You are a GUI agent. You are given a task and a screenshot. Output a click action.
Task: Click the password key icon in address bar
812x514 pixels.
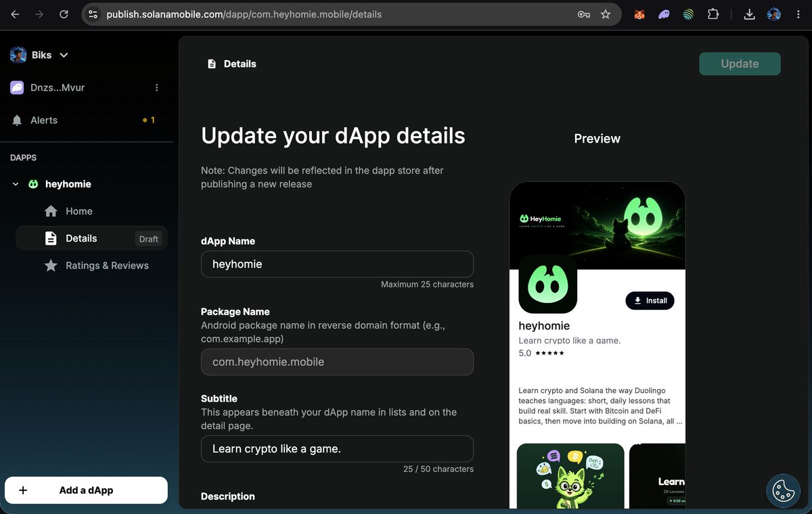point(583,14)
